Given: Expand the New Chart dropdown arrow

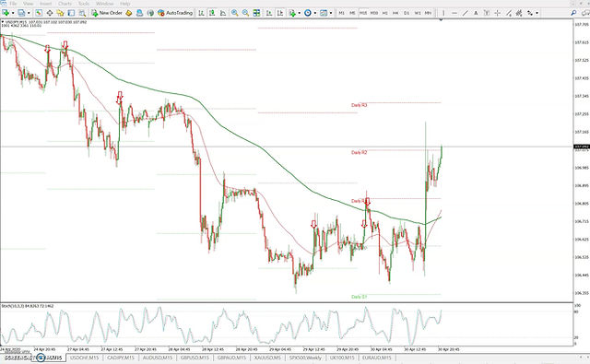Looking at the screenshot, I should (12, 13).
